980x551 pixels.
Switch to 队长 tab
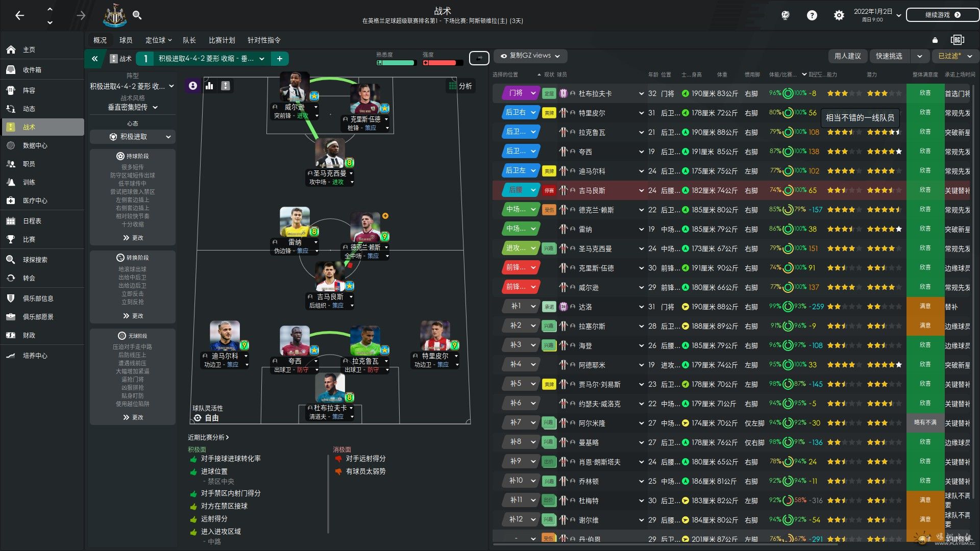click(189, 40)
